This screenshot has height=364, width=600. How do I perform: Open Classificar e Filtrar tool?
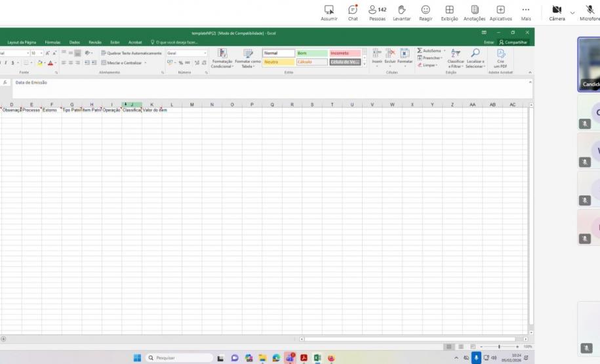click(x=455, y=54)
